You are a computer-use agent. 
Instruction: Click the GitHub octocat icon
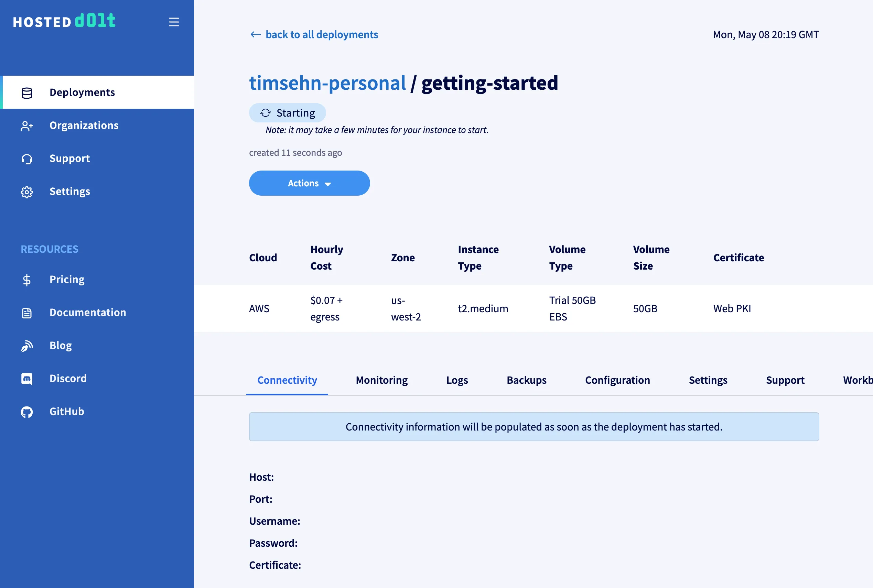pyautogui.click(x=26, y=412)
